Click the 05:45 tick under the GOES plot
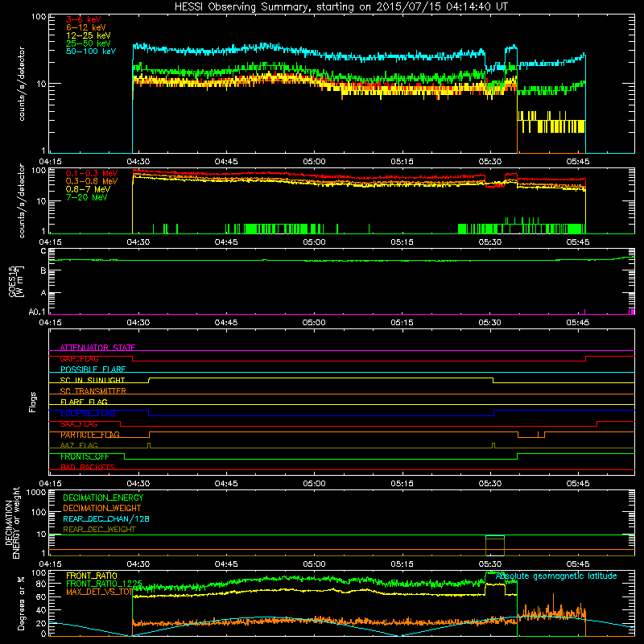 pos(577,323)
